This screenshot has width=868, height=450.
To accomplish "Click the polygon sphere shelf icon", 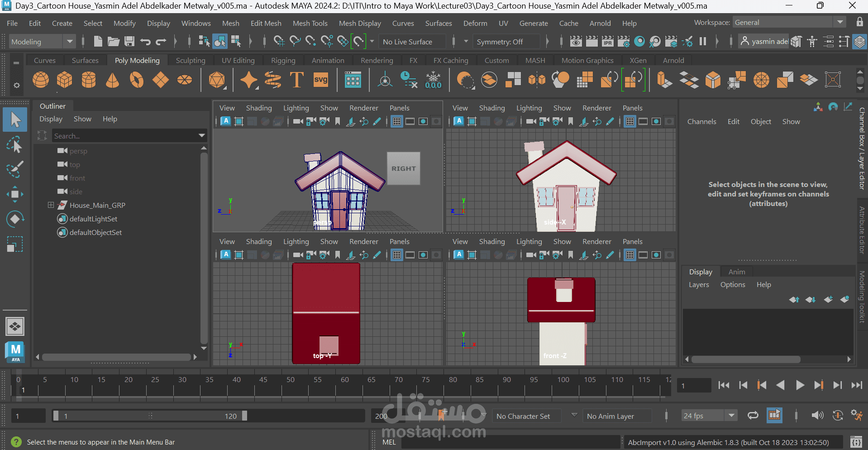I will [41, 80].
